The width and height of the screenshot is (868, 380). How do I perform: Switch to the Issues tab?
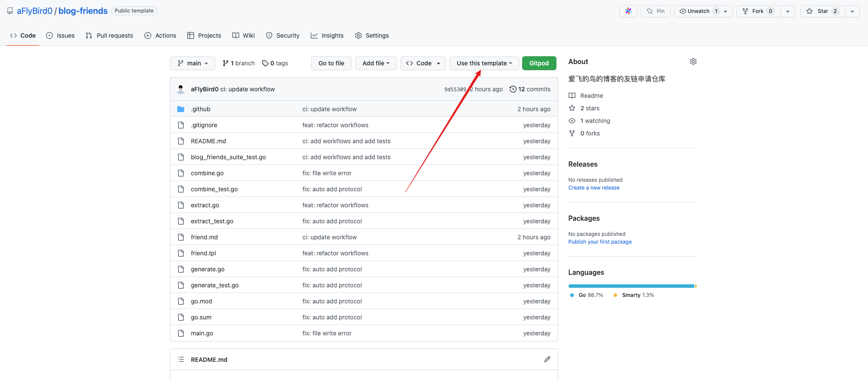tap(60, 35)
